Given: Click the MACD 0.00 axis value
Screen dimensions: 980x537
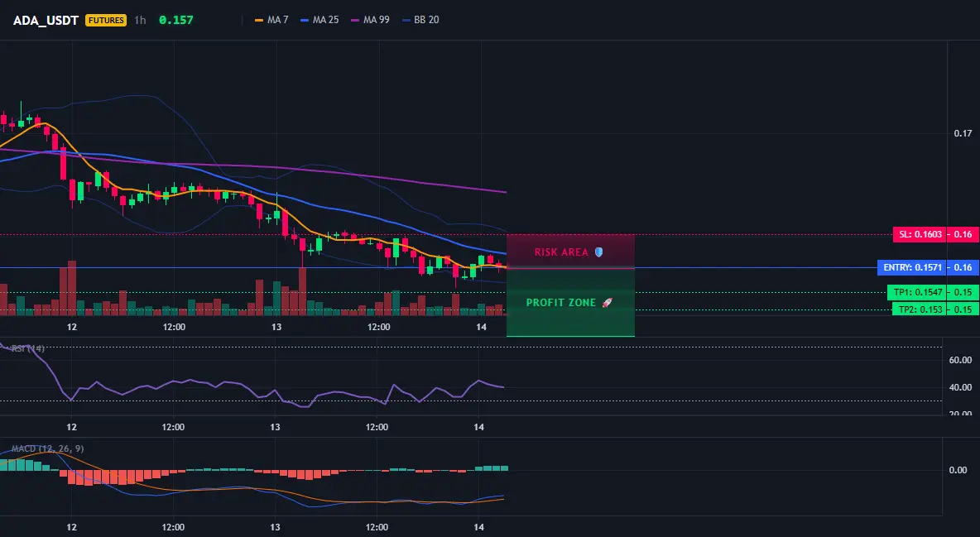Looking at the screenshot, I should (958, 470).
